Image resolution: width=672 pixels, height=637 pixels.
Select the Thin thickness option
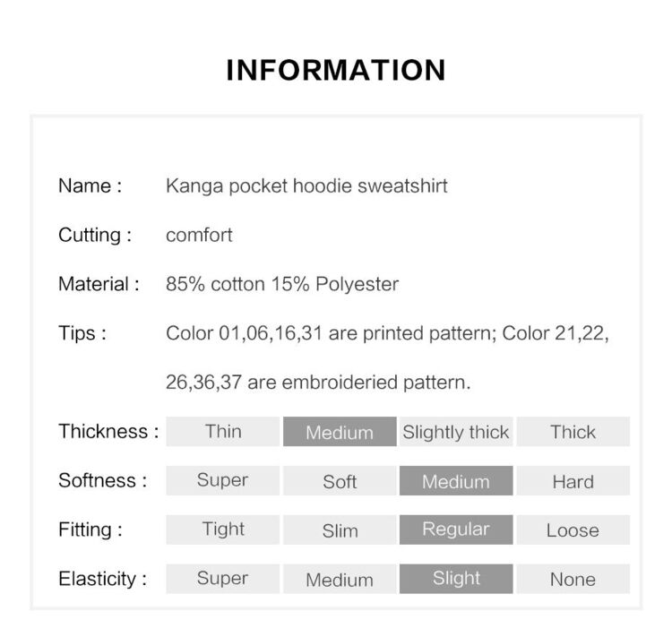(223, 431)
